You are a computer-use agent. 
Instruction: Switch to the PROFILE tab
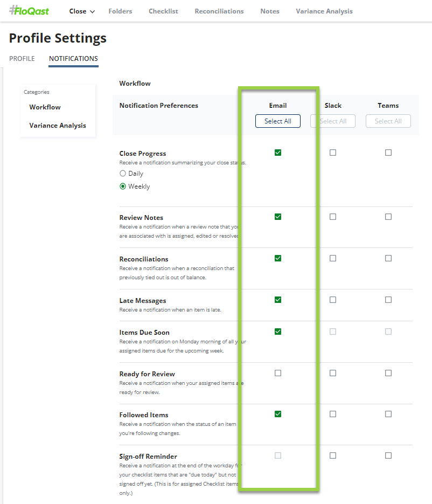22,59
